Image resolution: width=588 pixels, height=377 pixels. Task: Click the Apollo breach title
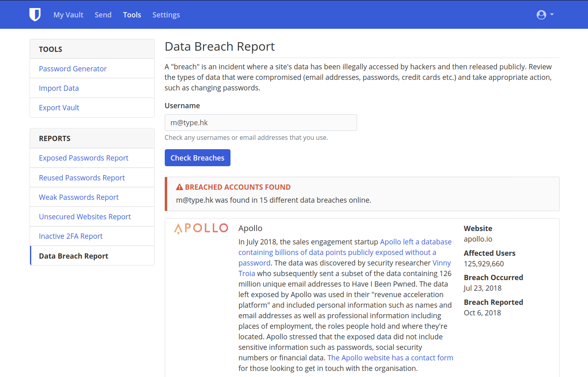click(x=250, y=228)
